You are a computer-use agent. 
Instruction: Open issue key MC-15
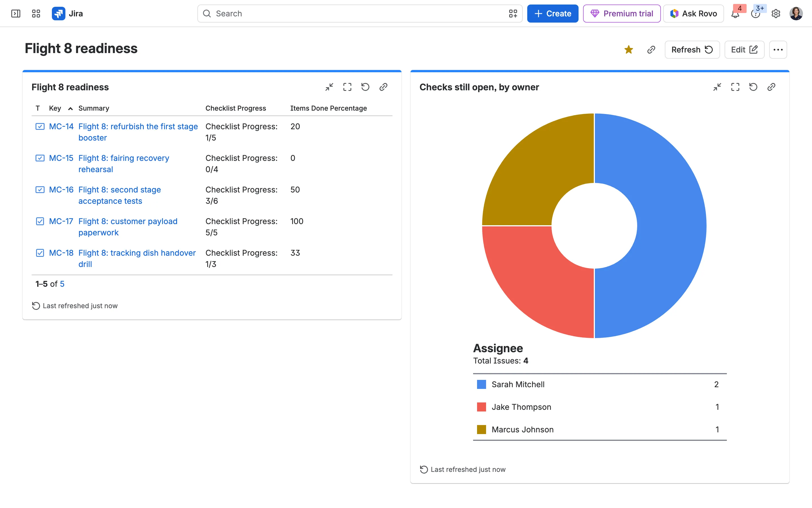[x=61, y=158]
